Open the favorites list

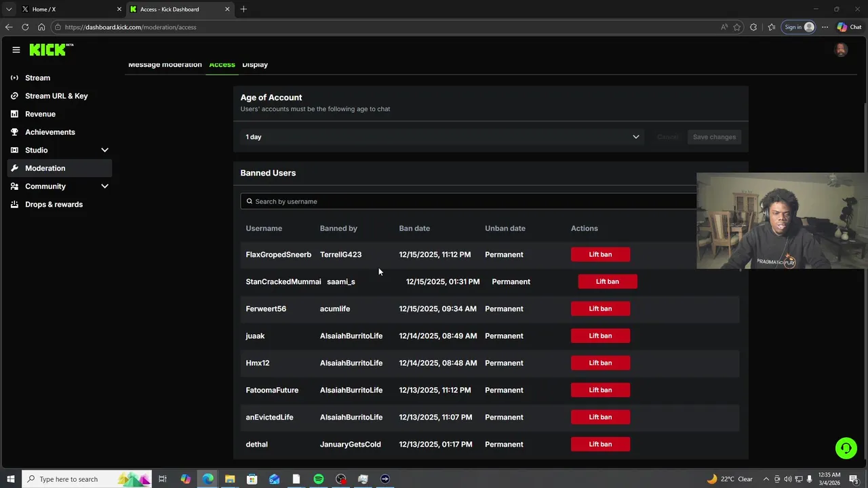click(x=772, y=27)
